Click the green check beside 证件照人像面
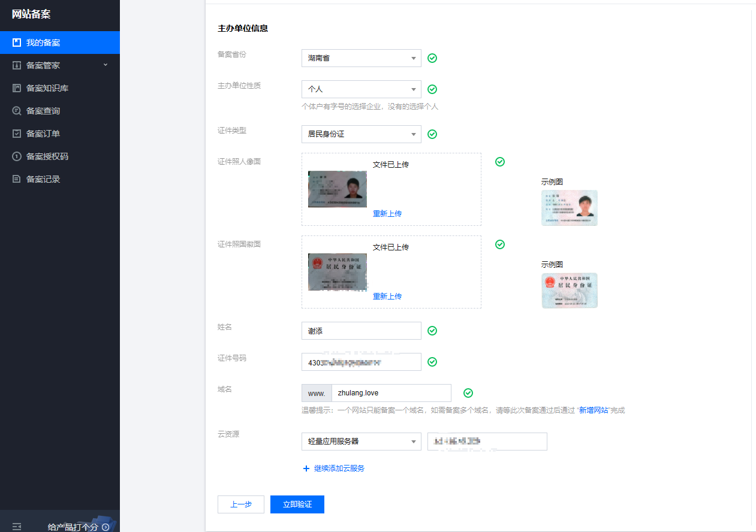 click(500, 162)
